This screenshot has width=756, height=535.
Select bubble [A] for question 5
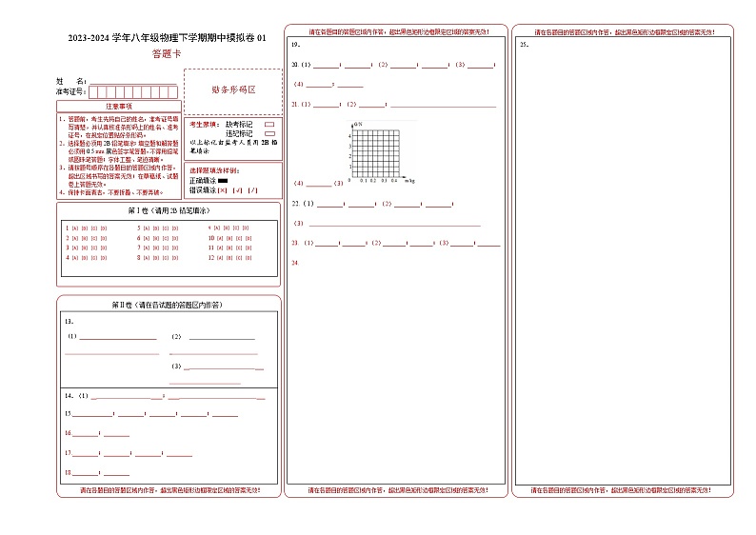click(148, 228)
